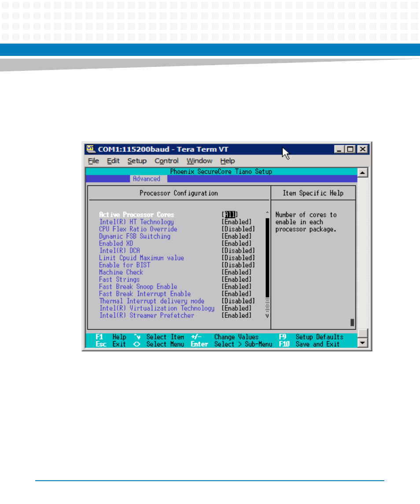Select Limit Cpuid Maximum value setting
This screenshot has height=504, width=420.
141,258
